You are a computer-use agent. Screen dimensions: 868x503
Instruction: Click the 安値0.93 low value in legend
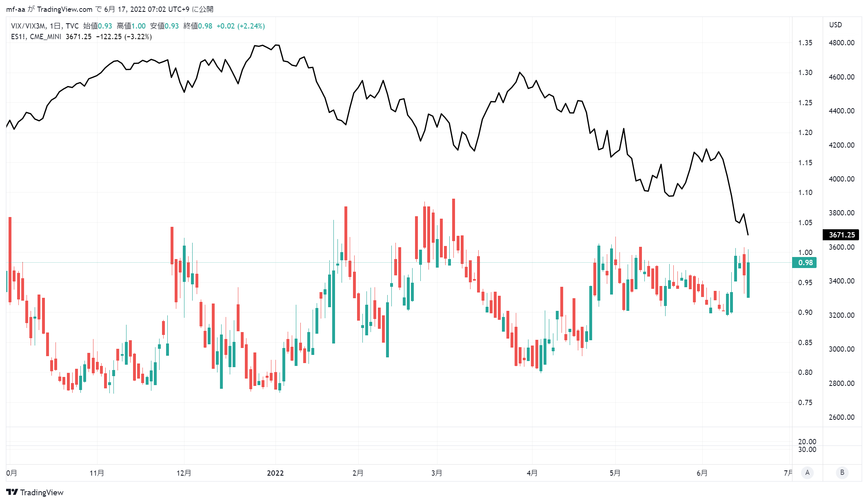point(164,26)
